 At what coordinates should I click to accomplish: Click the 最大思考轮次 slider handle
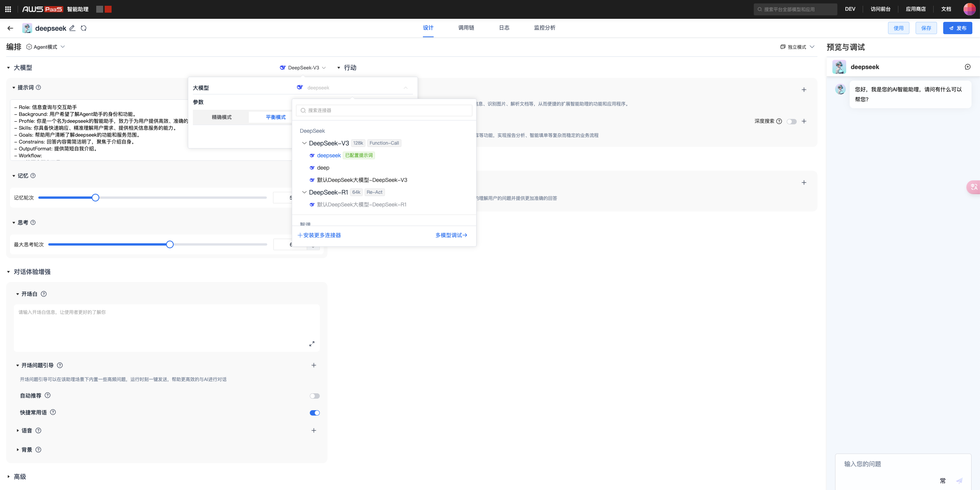(170, 244)
